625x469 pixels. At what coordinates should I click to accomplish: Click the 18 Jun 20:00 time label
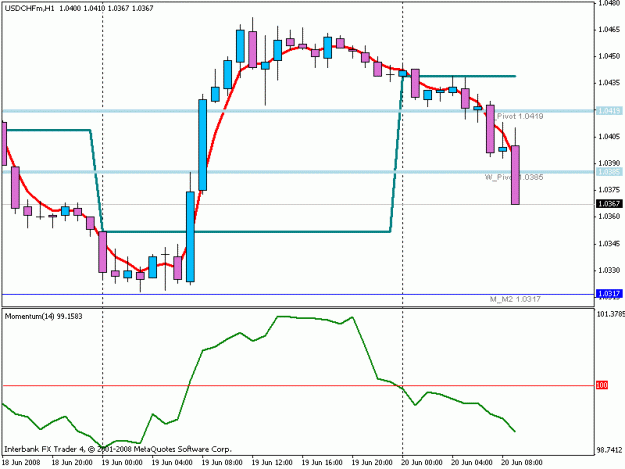72,463
